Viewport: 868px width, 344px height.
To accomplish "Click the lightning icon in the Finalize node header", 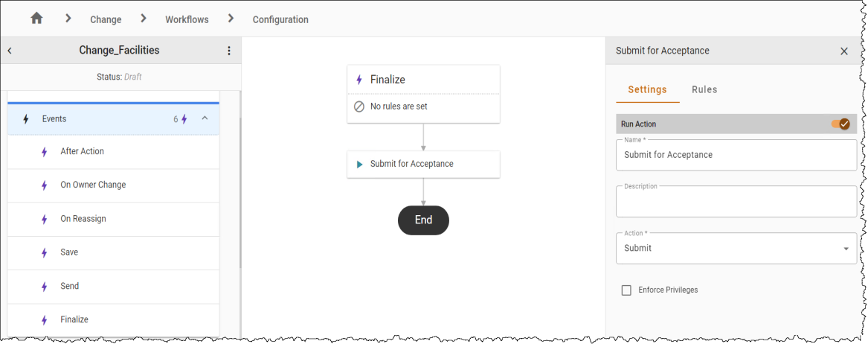I will [x=359, y=80].
